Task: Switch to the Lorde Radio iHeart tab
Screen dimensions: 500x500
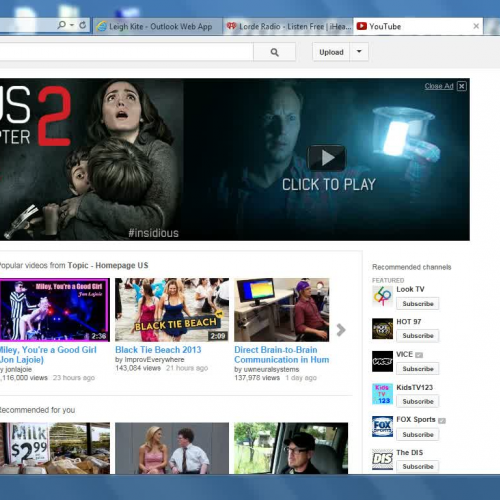Action: pyautogui.click(x=288, y=26)
